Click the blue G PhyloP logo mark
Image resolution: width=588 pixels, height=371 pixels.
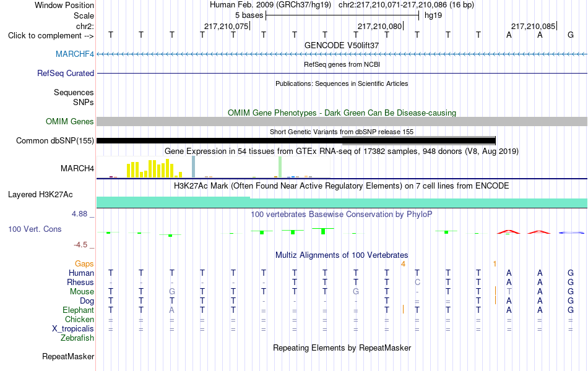[571, 232]
